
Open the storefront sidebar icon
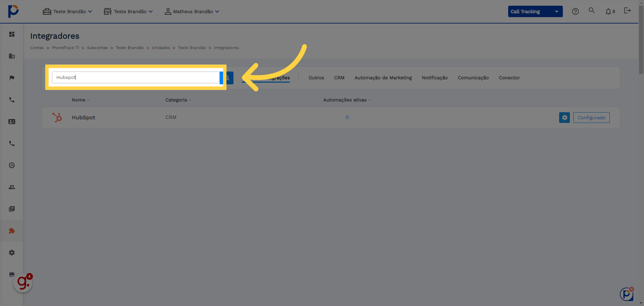[x=12, y=274]
